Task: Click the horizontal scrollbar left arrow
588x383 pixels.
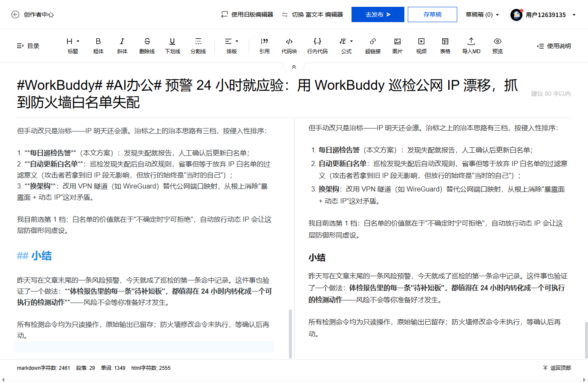Action: pyautogui.click(x=3, y=380)
